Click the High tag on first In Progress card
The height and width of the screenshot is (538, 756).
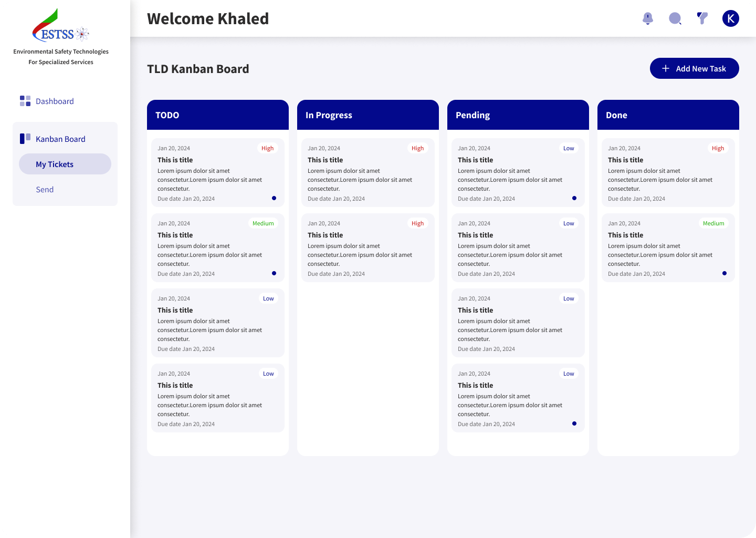point(418,148)
